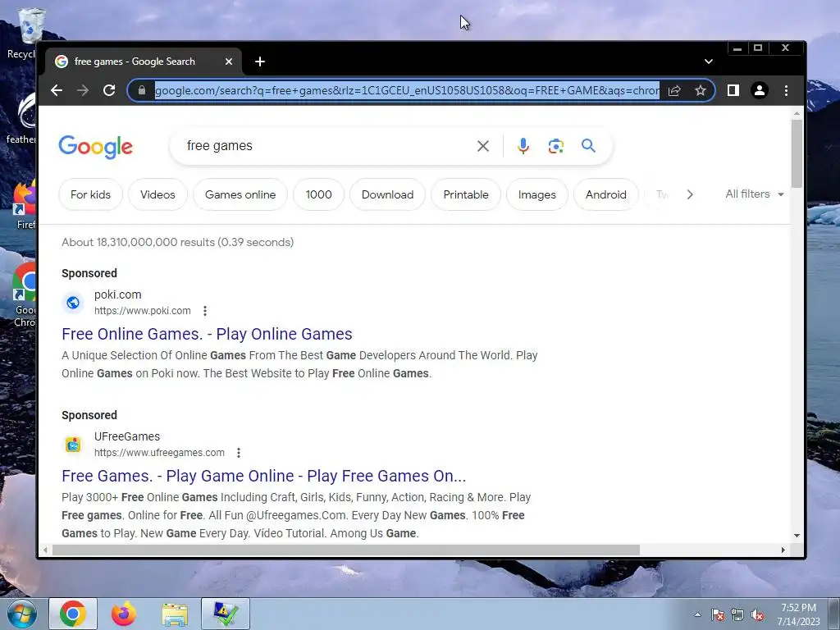Open Chrome side panel
The image size is (840, 630).
click(733, 90)
